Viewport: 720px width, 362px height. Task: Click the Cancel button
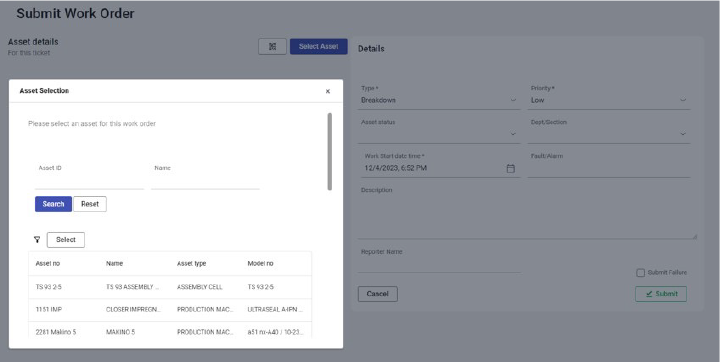(x=377, y=294)
